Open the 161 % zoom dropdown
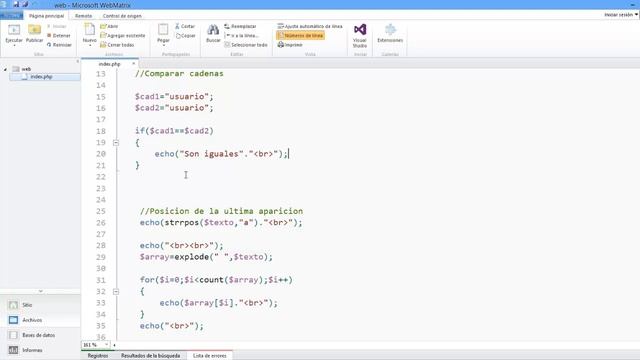 (107, 345)
